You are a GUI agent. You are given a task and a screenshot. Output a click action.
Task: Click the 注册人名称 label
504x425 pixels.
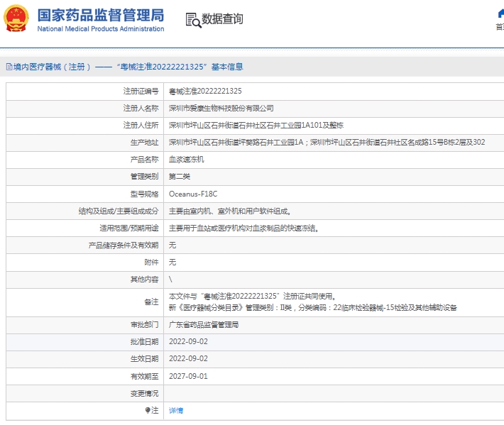141,109
